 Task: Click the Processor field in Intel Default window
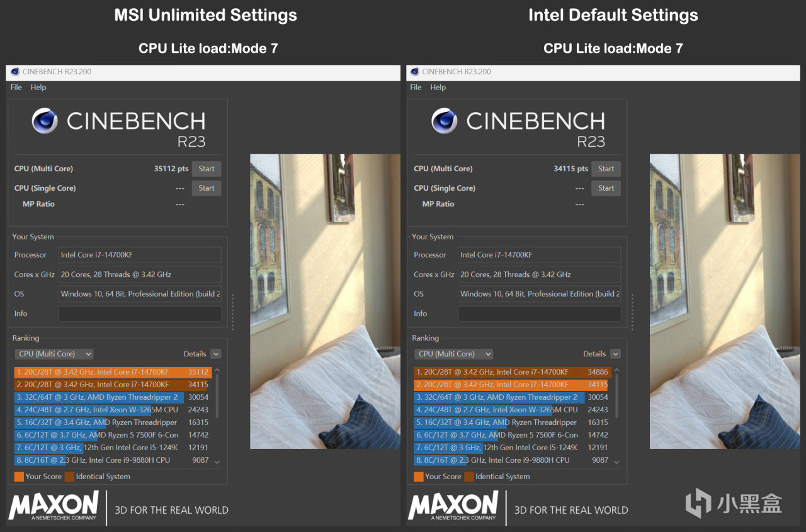pos(540,255)
